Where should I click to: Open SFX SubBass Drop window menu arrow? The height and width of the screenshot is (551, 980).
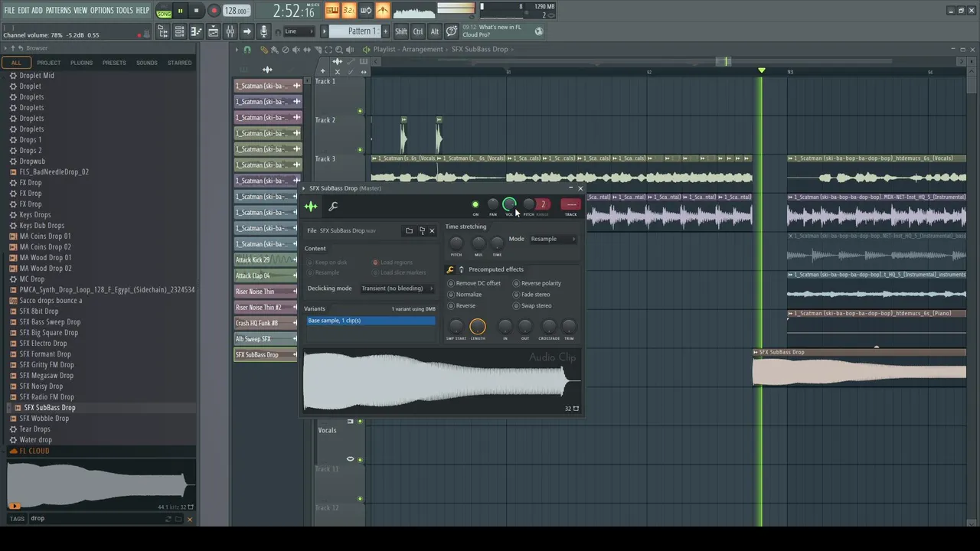304,188
